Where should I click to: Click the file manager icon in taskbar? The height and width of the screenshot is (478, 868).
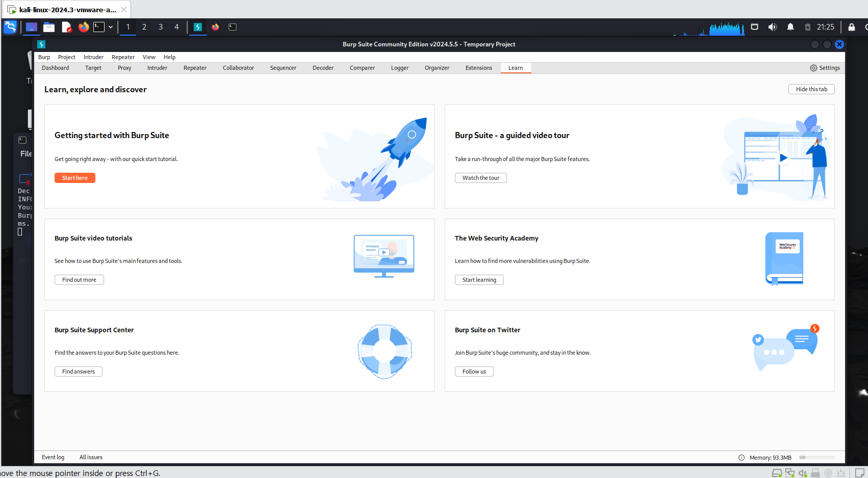click(x=49, y=27)
